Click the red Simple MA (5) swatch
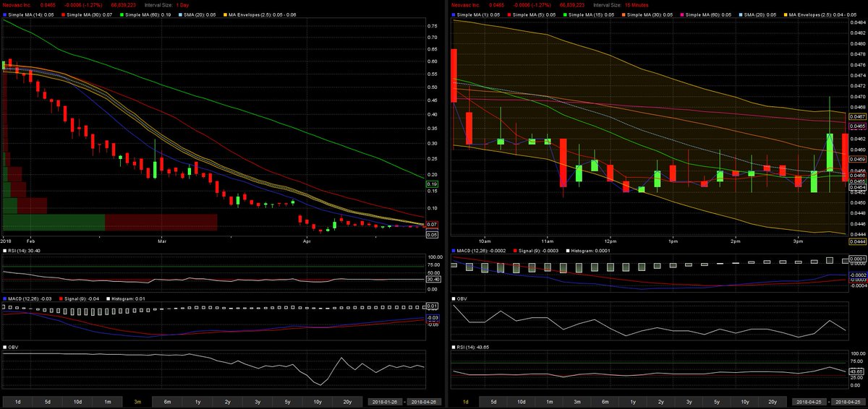Image resolution: width=868 pixels, height=409 pixels. 508,14
